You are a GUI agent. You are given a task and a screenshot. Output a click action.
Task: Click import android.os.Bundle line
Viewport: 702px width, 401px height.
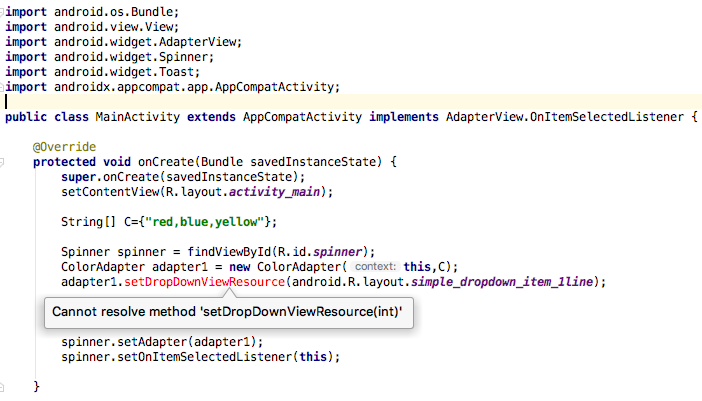click(92, 12)
